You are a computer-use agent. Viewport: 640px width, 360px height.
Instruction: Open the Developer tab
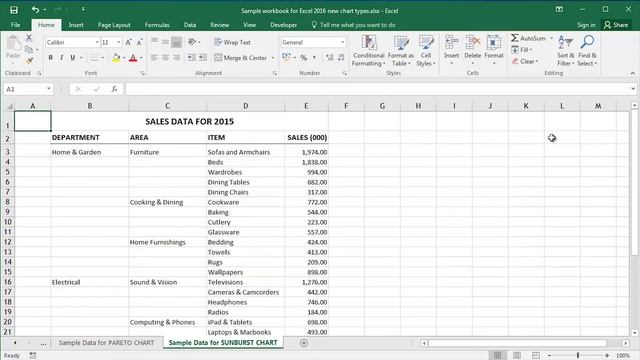point(284,25)
